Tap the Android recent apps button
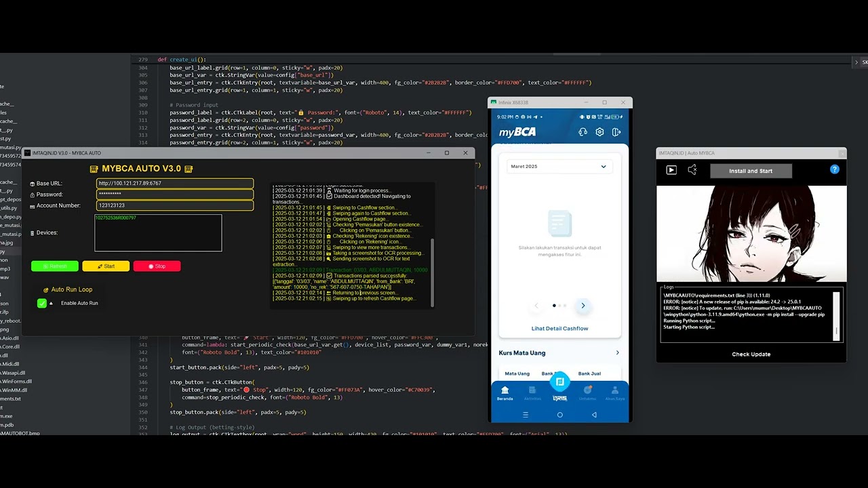This screenshot has width=868, height=488. (525, 415)
